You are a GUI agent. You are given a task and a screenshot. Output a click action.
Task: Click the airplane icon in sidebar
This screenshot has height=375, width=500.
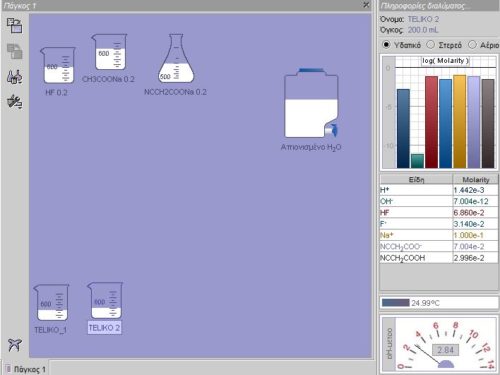15,345
